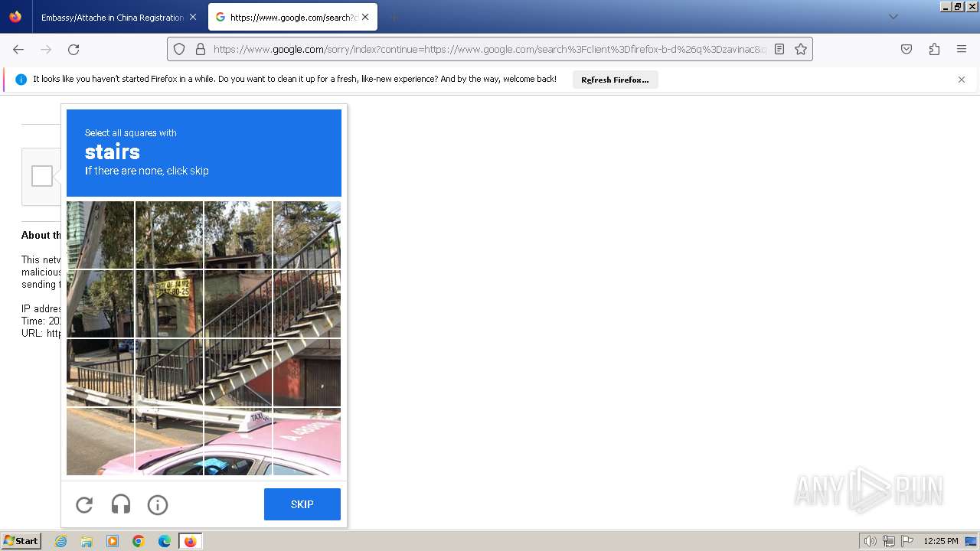
Task: Go back with the browser back arrow
Action: pyautogui.click(x=18, y=49)
